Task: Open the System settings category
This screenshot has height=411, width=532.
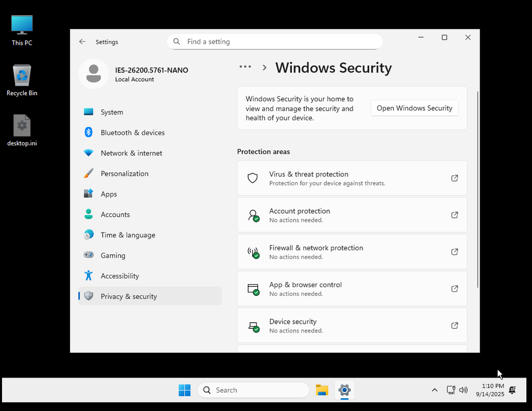Action: (150, 112)
